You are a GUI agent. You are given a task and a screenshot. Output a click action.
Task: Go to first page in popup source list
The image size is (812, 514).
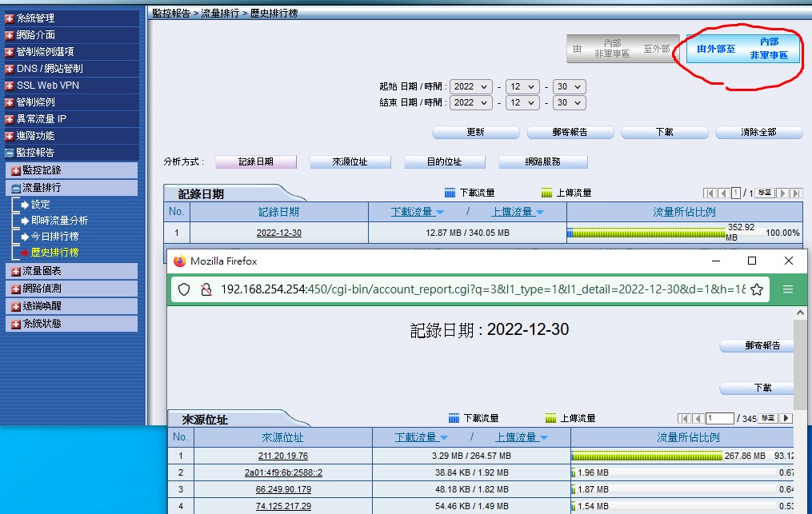point(685,418)
